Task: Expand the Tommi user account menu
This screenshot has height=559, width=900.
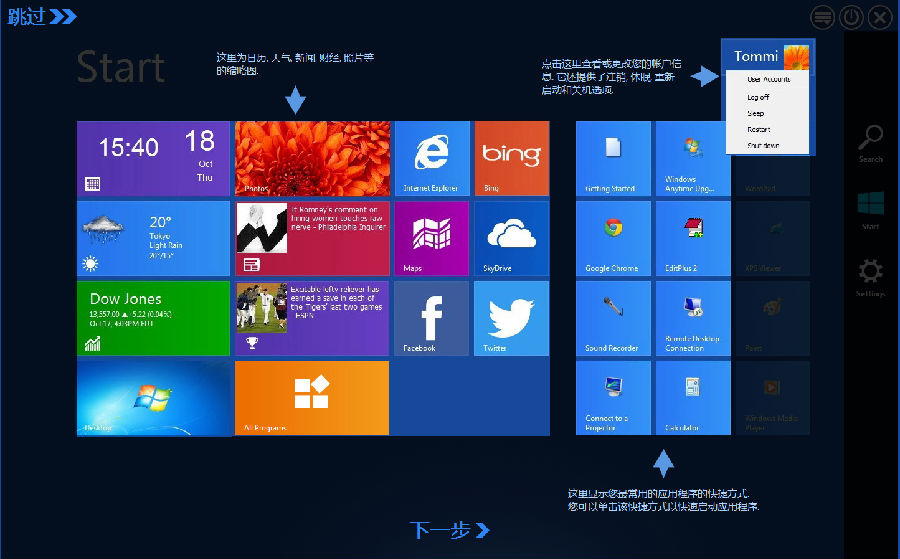Action: tap(769, 56)
